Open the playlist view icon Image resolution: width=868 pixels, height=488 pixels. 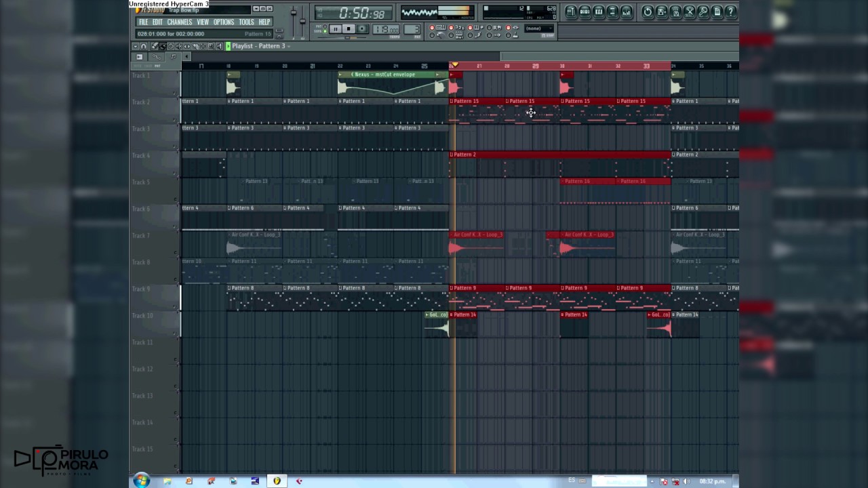(571, 12)
